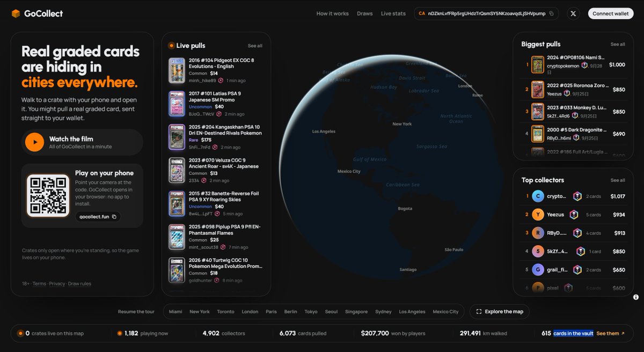Screen dimensions: 644x352
Task: Open the Draw rules link
Action: pos(79,284)
